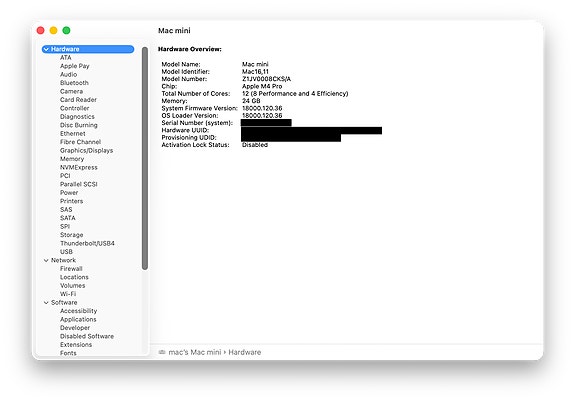Open the NVMExpress entry
This screenshot has width=575, height=402.
click(x=79, y=167)
